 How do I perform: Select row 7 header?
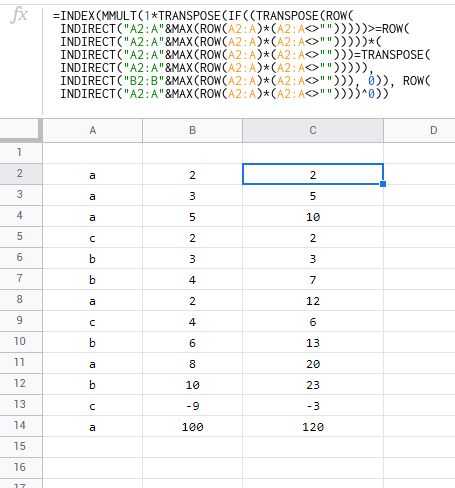click(21, 279)
